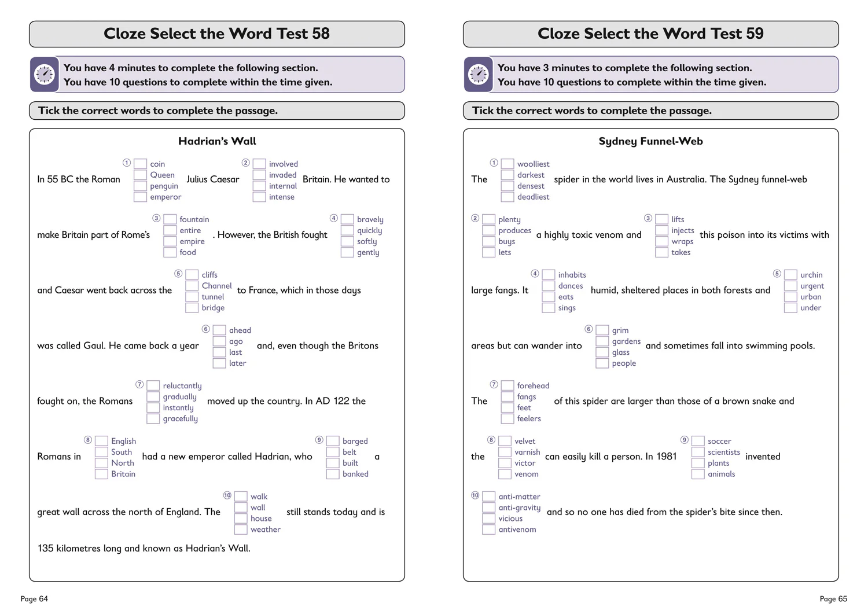Check the box beside 'penguin'

(140, 186)
